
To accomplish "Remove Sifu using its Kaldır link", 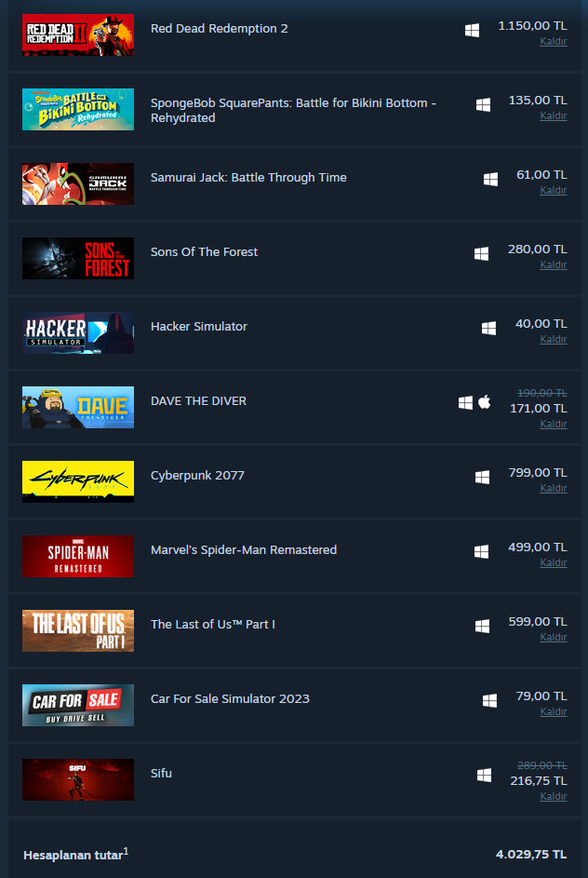I will (554, 796).
